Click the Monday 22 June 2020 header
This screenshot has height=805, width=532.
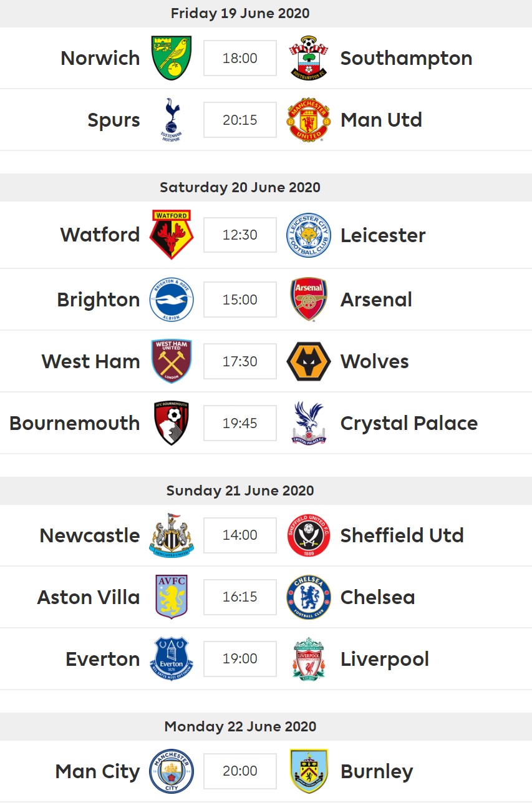coord(240,726)
